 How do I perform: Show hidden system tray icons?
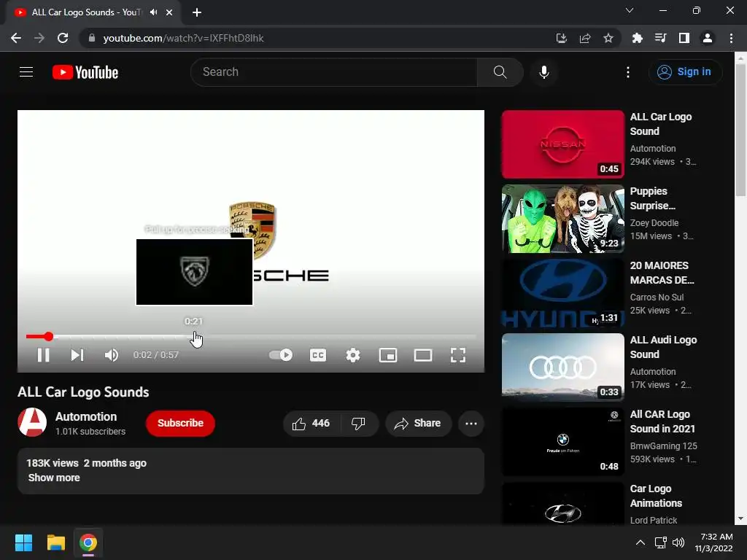640,542
